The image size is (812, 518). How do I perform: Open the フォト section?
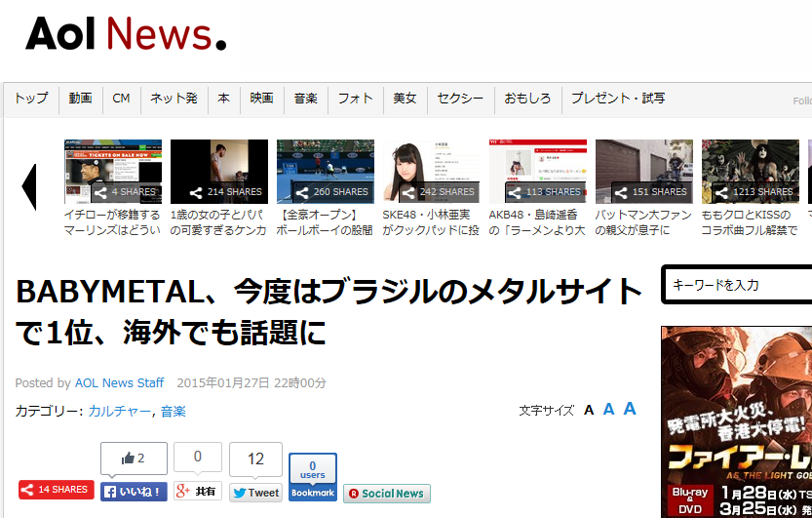click(x=355, y=98)
